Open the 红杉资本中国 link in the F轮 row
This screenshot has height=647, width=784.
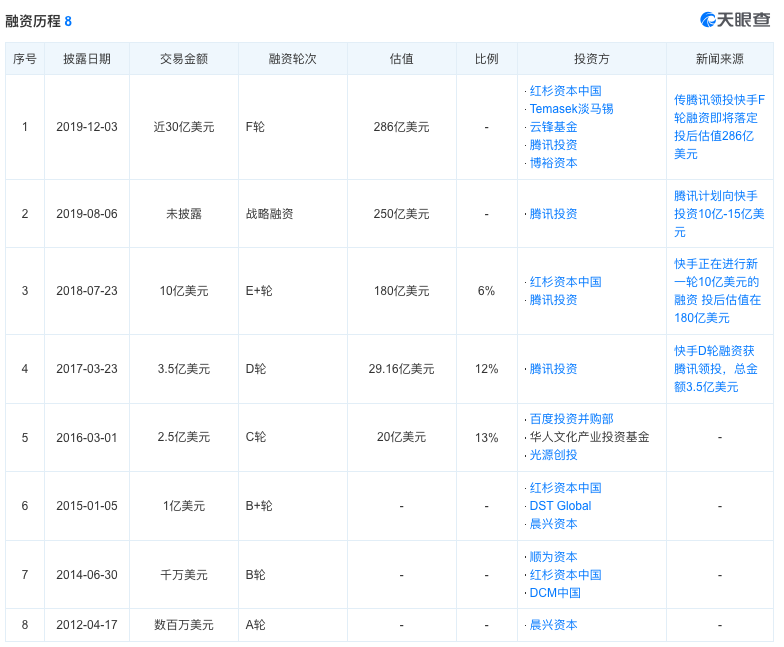point(565,91)
